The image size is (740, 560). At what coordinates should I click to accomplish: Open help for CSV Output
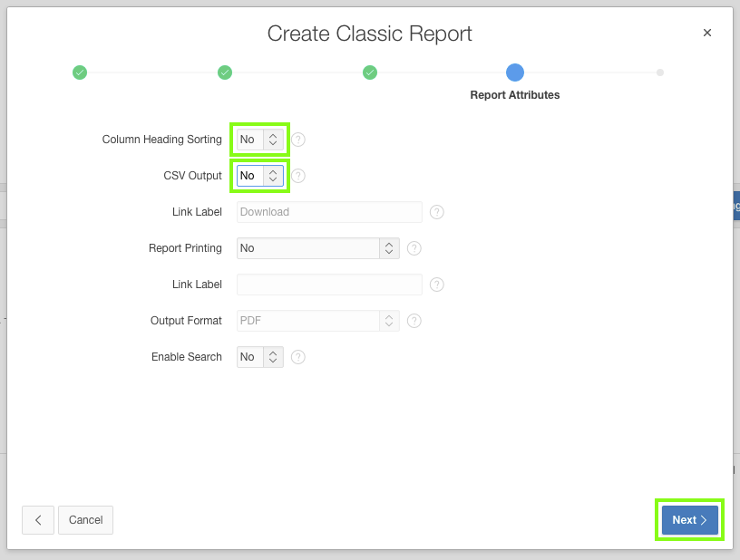click(297, 176)
